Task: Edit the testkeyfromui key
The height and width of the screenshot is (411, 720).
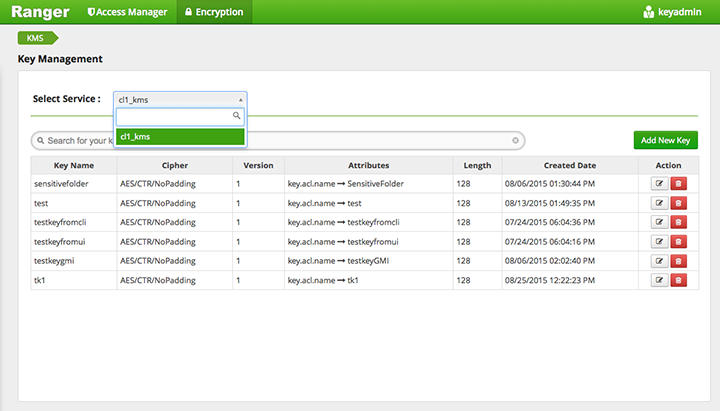Action: 659,242
